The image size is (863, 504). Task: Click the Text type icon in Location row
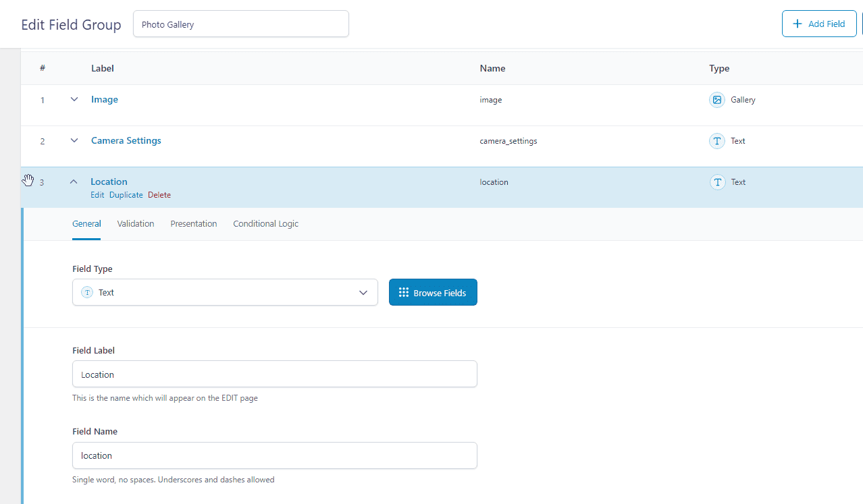[716, 182]
